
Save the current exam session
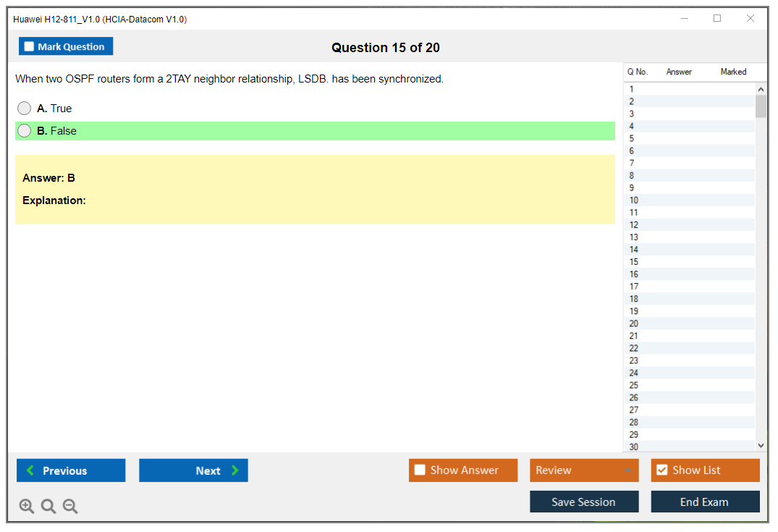click(x=584, y=502)
